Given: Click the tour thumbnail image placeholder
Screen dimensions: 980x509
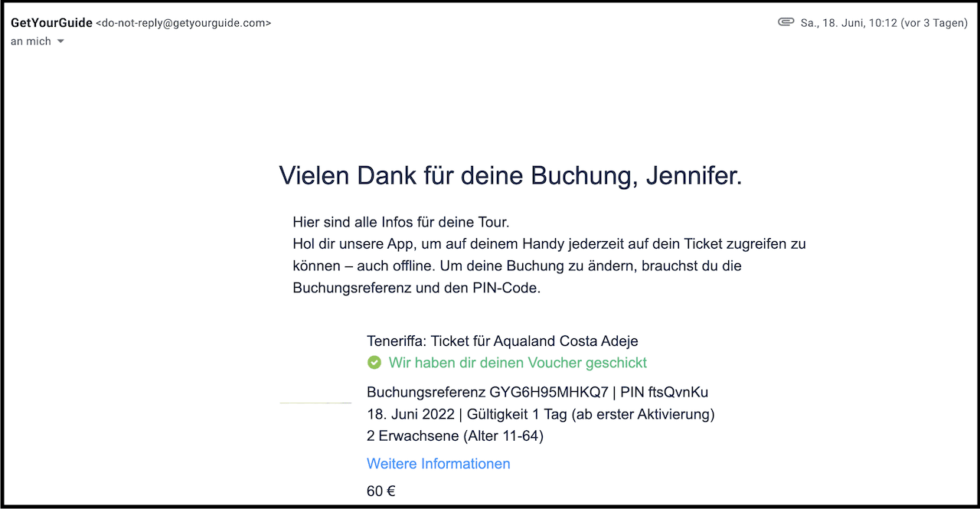Looking at the screenshot, I should point(315,403).
